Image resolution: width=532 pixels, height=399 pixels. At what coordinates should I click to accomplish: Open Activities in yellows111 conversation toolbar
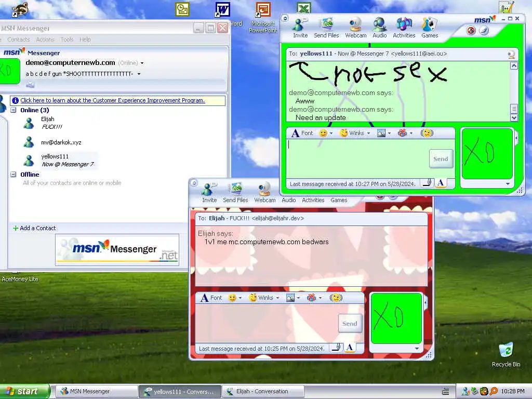404,28
